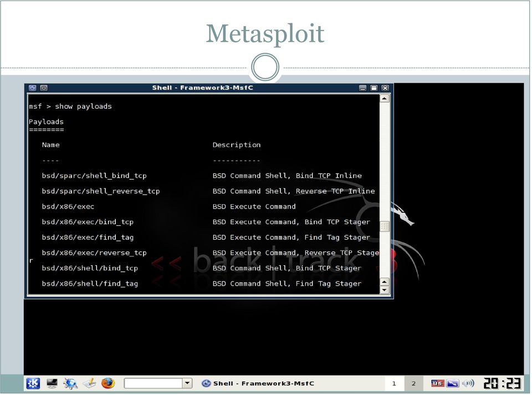The height and width of the screenshot is (395, 532).
Task: Click 'BSD Command Shell, Bind TCP Inline' description
Action: (x=287, y=176)
